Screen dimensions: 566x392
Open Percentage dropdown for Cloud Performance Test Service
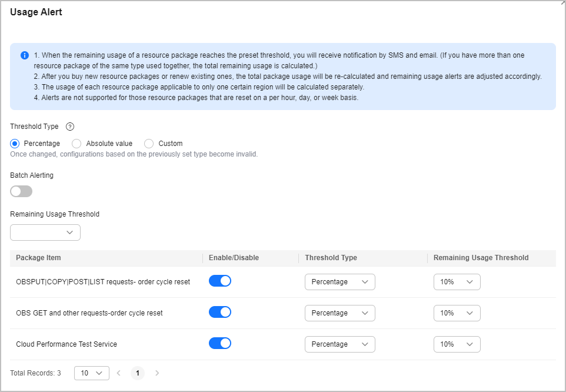(x=340, y=344)
